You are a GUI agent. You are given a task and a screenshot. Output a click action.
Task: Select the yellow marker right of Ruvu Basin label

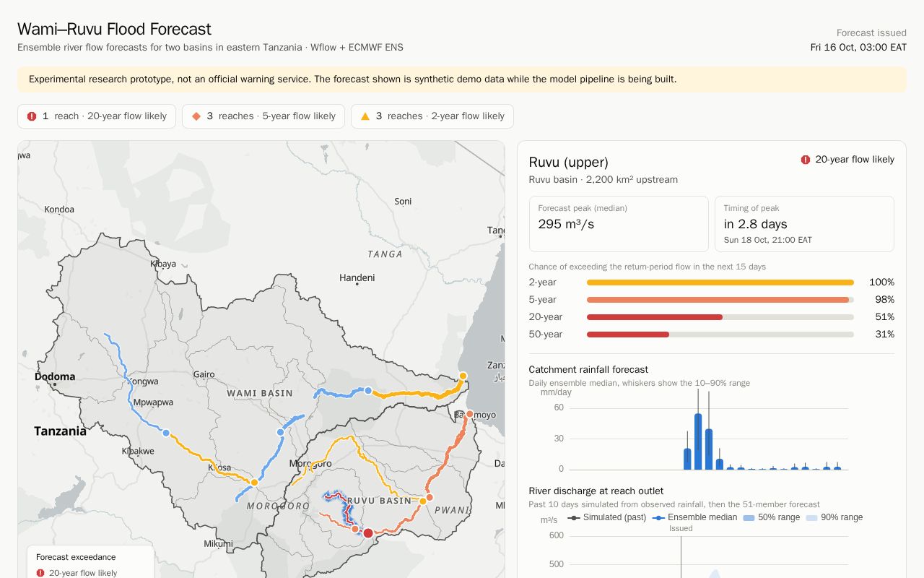point(423,501)
